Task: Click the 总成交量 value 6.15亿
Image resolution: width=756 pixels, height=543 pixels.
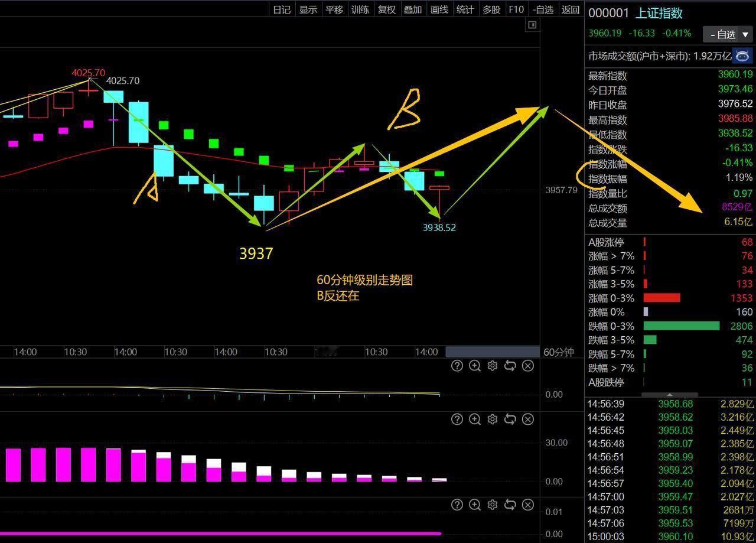Action: tap(738, 223)
